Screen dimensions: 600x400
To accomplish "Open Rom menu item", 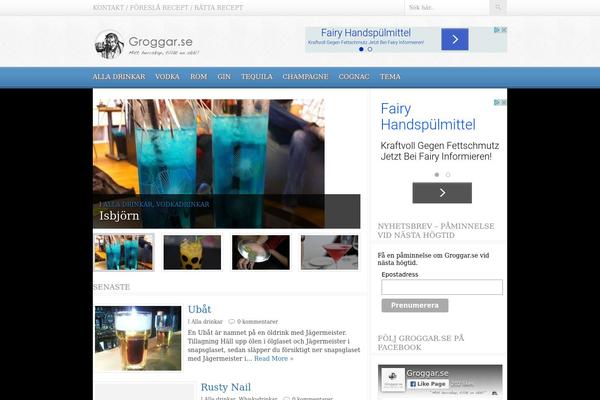I will (199, 77).
